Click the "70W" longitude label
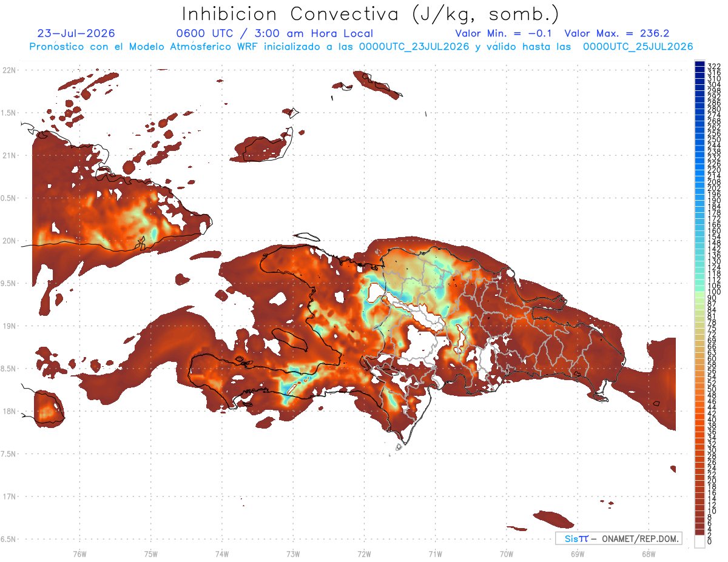The width and height of the screenshot is (728, 562). pyautogui.click(x=507, y=554)
